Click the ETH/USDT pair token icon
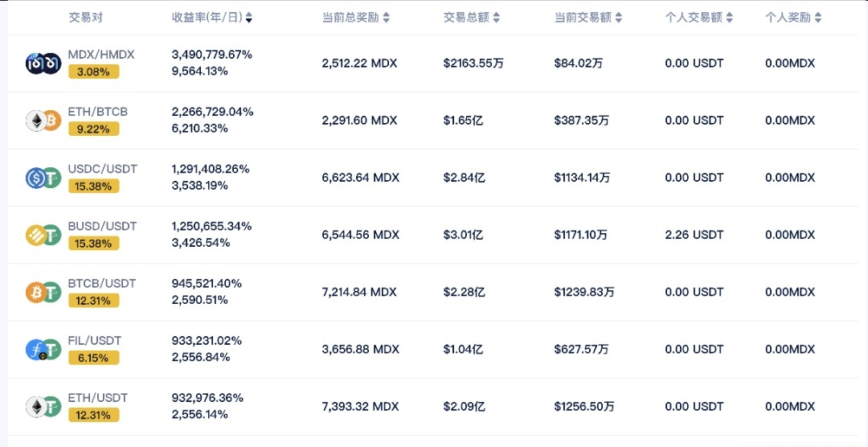868x447 pixels. (43, 407)
